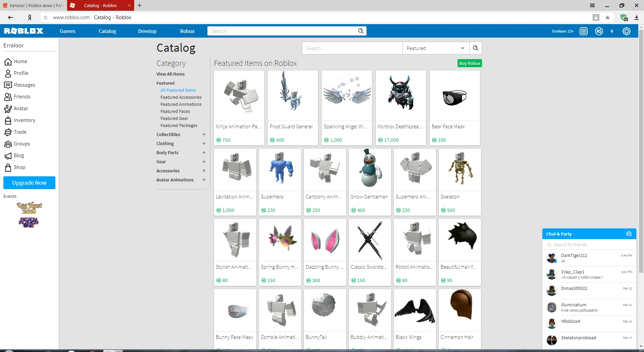Screen dimensions: 644x352
Task: Expand the Accessories category
Action: pyautogui.click(x=204, y=171)
